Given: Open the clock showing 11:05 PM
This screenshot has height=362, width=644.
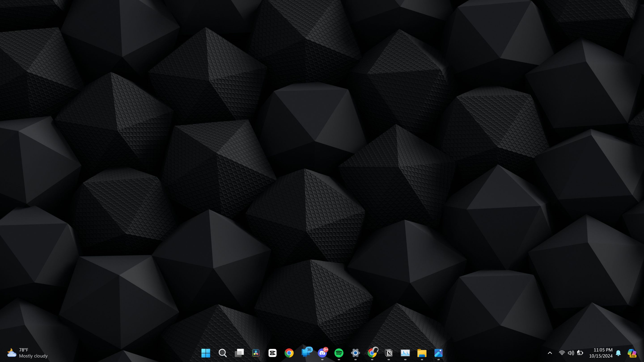Looking at the screenshot, I should point(601,353).
